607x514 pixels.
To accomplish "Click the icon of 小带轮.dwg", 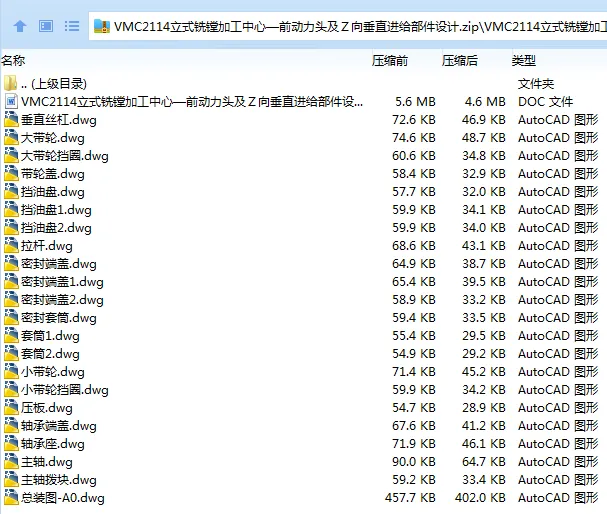I will pyautogui.click(x=11, y=372).
